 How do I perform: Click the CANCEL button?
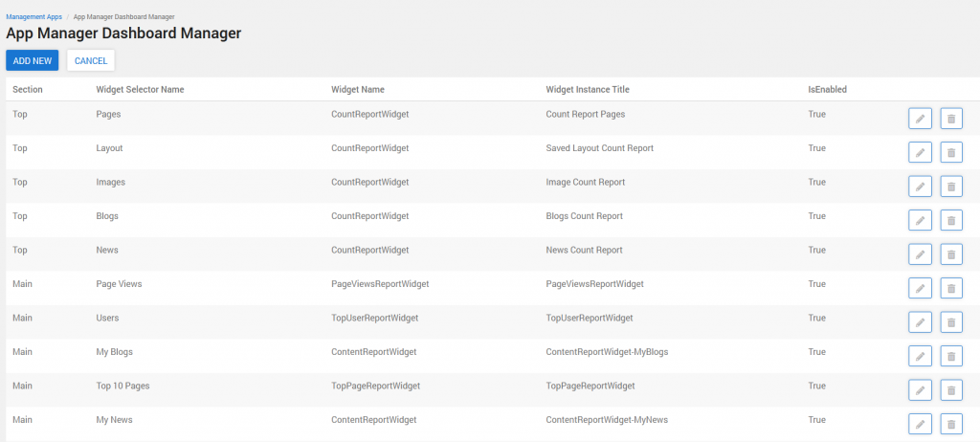91,60
